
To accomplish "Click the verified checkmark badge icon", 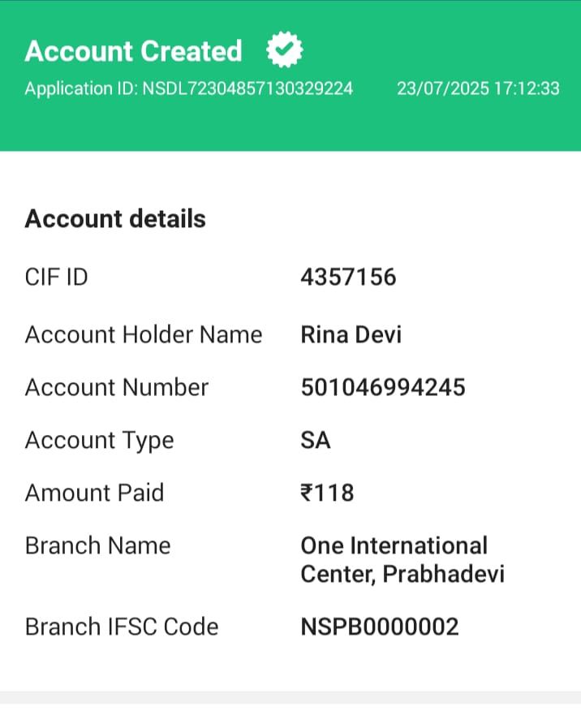I will coord(285,51).
